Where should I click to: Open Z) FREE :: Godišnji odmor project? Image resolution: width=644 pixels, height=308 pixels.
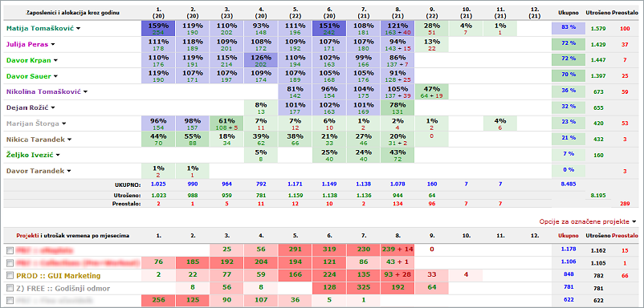coord(63,289)
